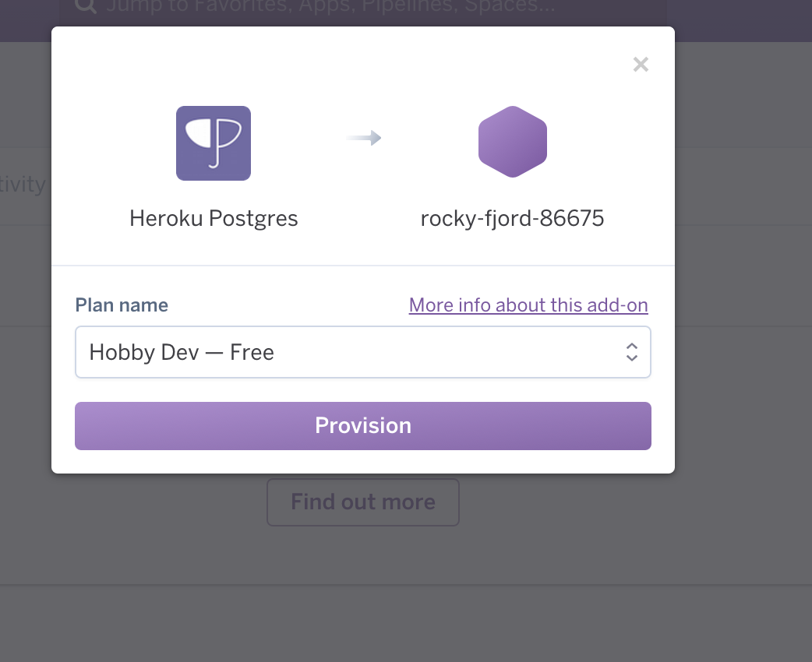
Task: Close the add-on provisioning dialog
Action: click(641, 65)
